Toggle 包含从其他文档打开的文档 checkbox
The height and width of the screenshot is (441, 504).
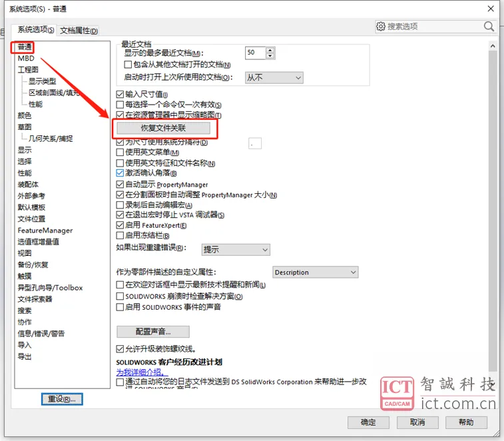click(128, 65)
